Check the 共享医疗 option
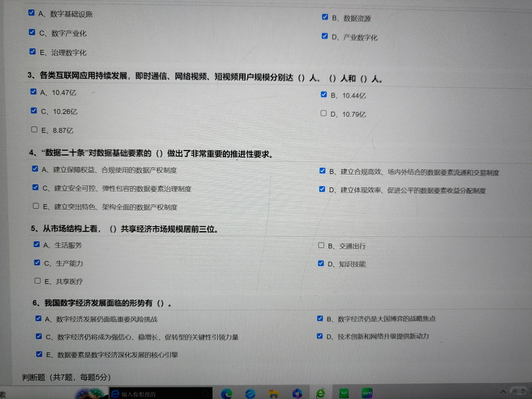This screenshot has width=532, height=399. (x=37, y=281)
